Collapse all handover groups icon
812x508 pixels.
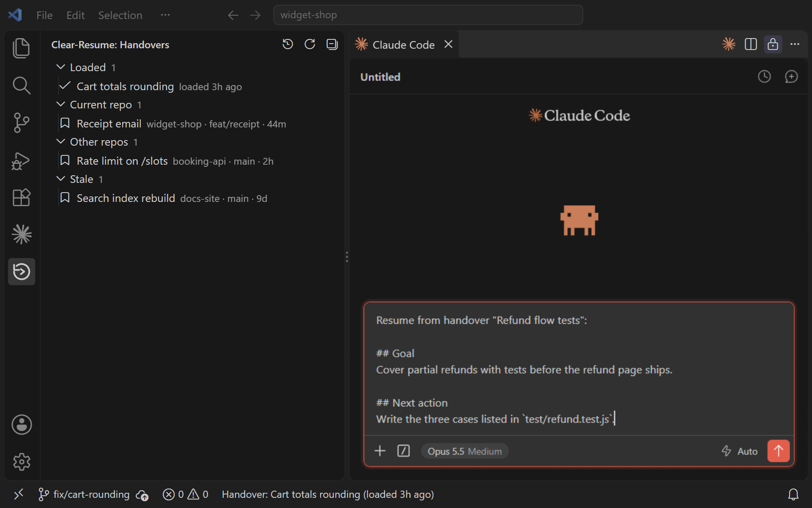(x=332, y=44)
